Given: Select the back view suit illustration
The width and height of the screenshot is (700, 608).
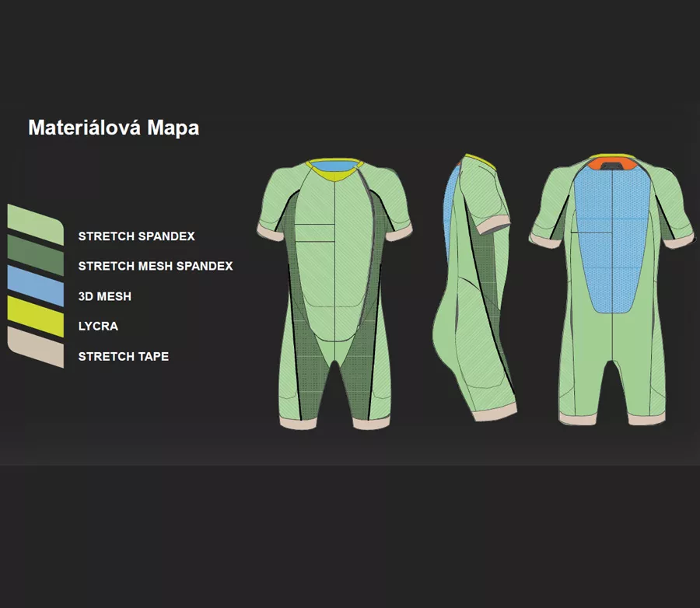Looking at the screenshot, I should pos(613,295).
